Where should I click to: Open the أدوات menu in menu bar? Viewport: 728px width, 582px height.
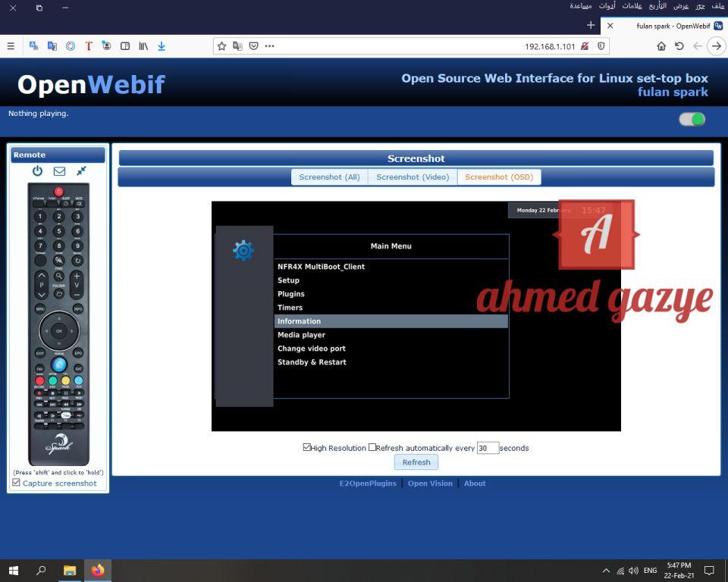click(607, 6)
